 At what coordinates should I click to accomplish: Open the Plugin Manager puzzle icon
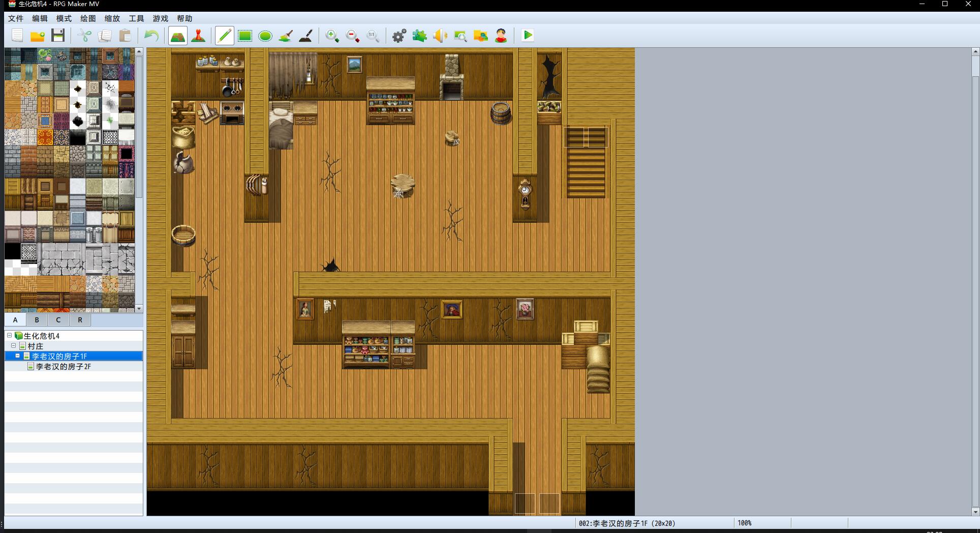420,36
